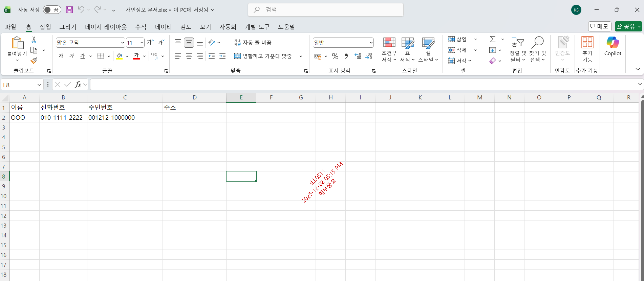Apply percent style formatting
644x281 pixels.
tap(335, 56)
